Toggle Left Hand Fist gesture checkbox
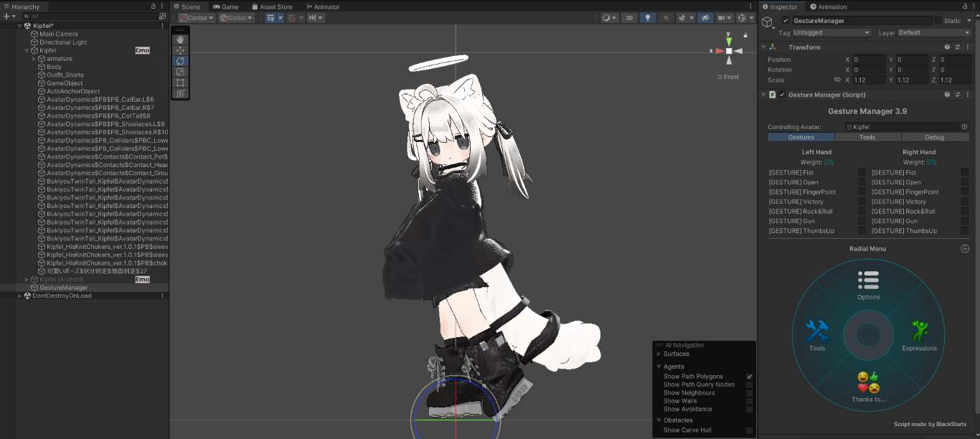 [x=862, y=172]
